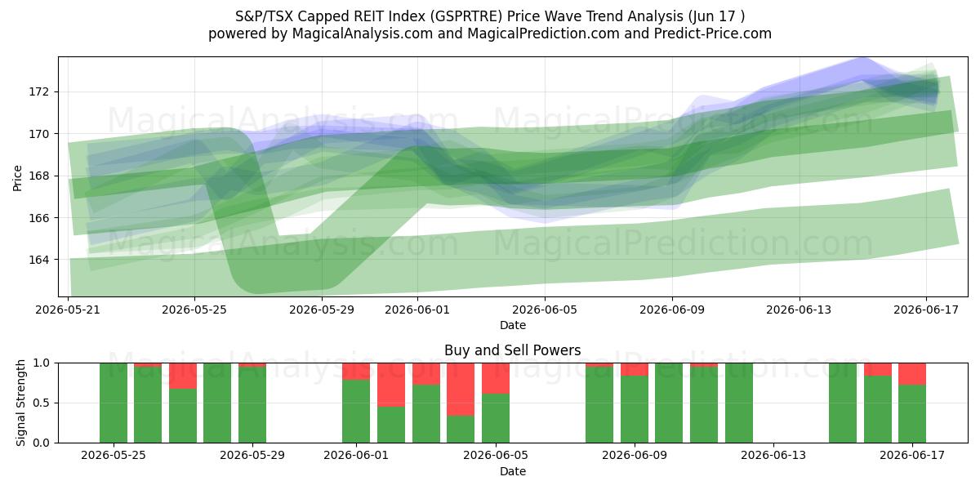Viewport: 980px width, 490px height.
Task: Click the 2026-06-13 date tick on price chart
Action: pyautogui.click(x=799, y=310)
